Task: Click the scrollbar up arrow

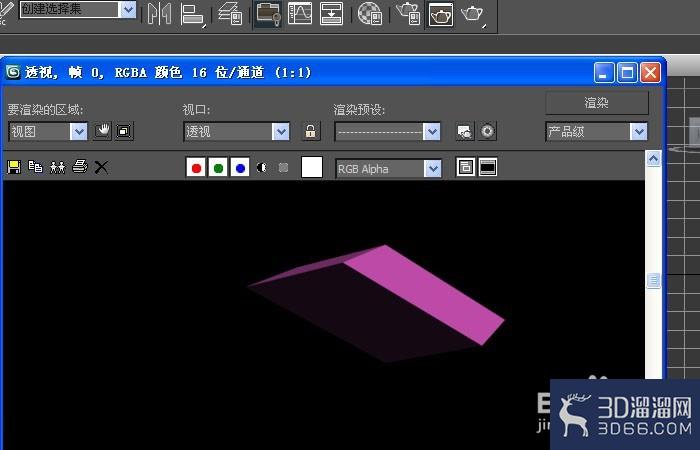Action: coord(653,158)
